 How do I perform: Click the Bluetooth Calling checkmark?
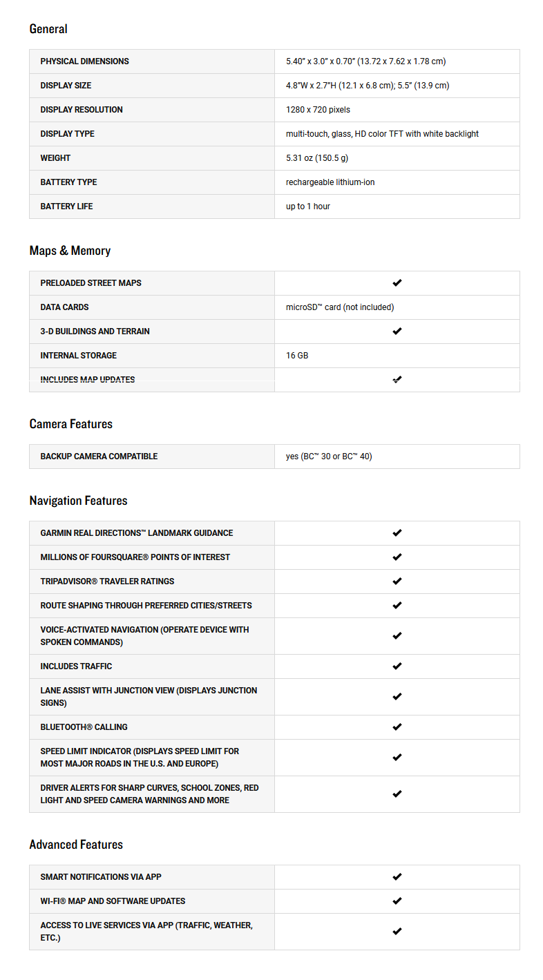[x=397, y=727]
